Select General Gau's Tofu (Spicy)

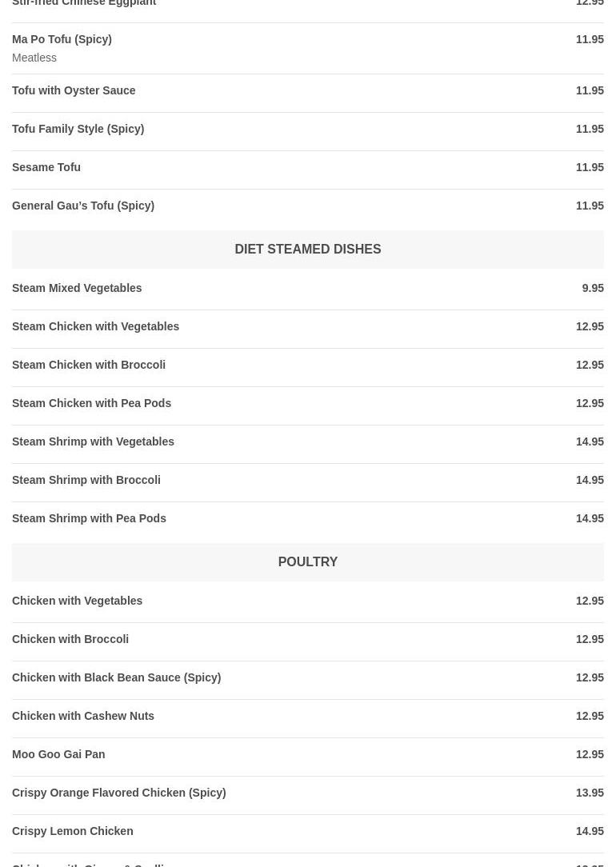(83, 206)
